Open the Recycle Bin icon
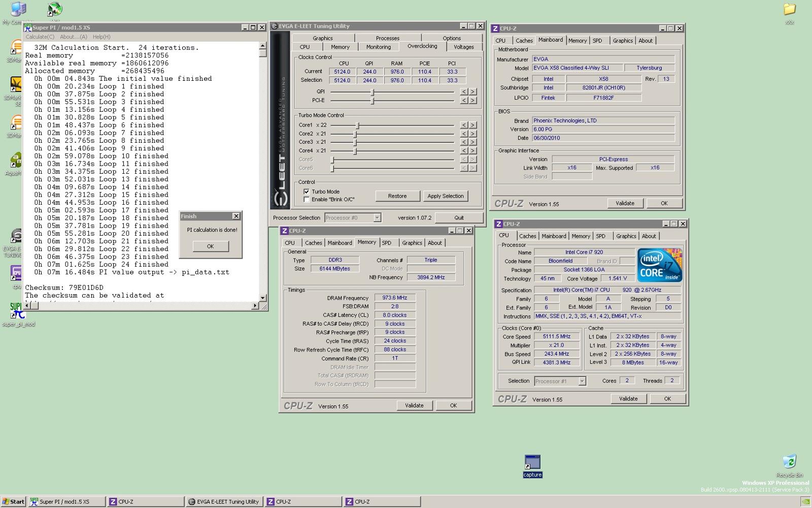The height and width of the screenshot is (508, 812). click(789, 465)
